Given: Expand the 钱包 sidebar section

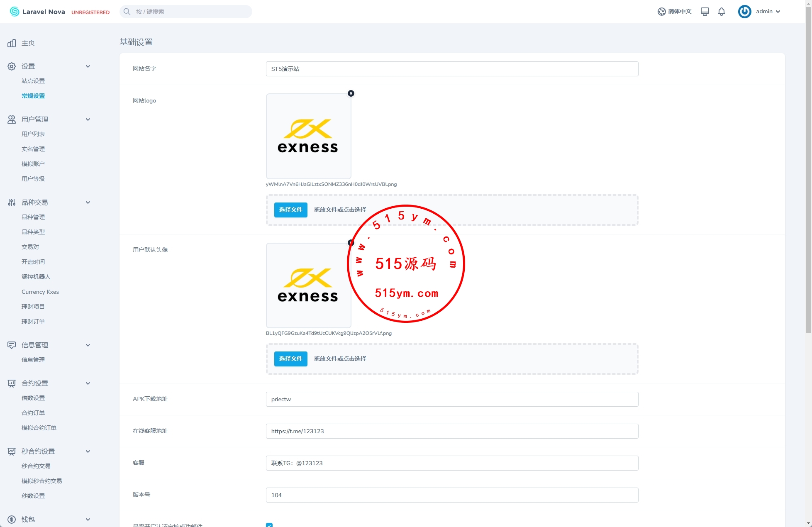Looking at the screenshot, I should (88, 520).
